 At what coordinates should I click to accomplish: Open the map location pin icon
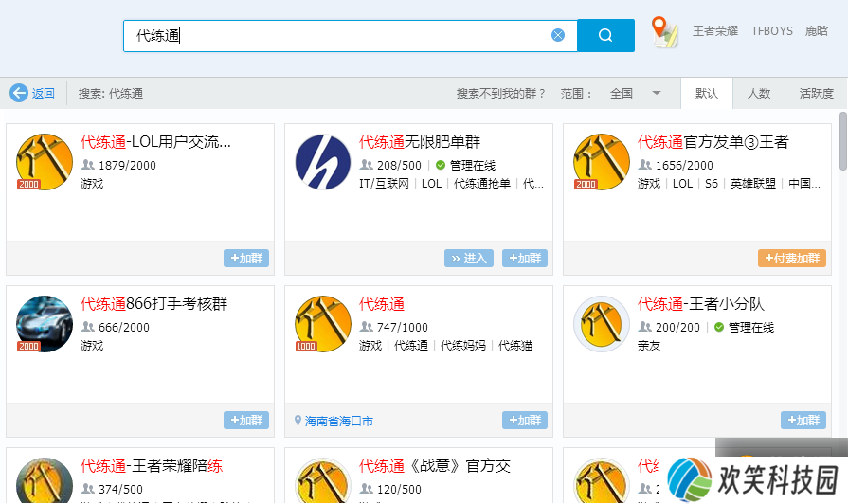tap(665, 32)
